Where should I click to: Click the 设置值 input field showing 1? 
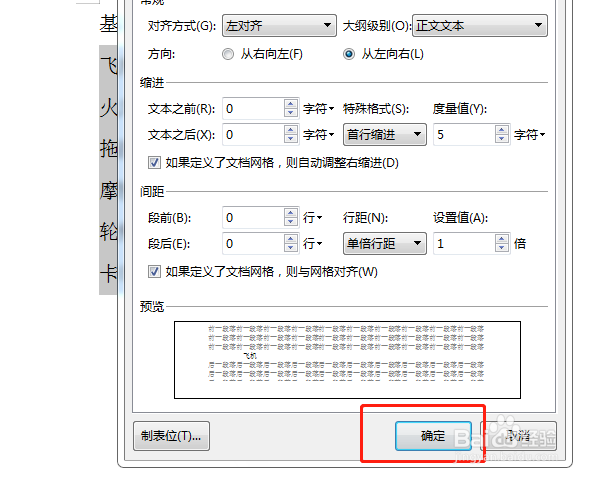click(x=464, y=244)
